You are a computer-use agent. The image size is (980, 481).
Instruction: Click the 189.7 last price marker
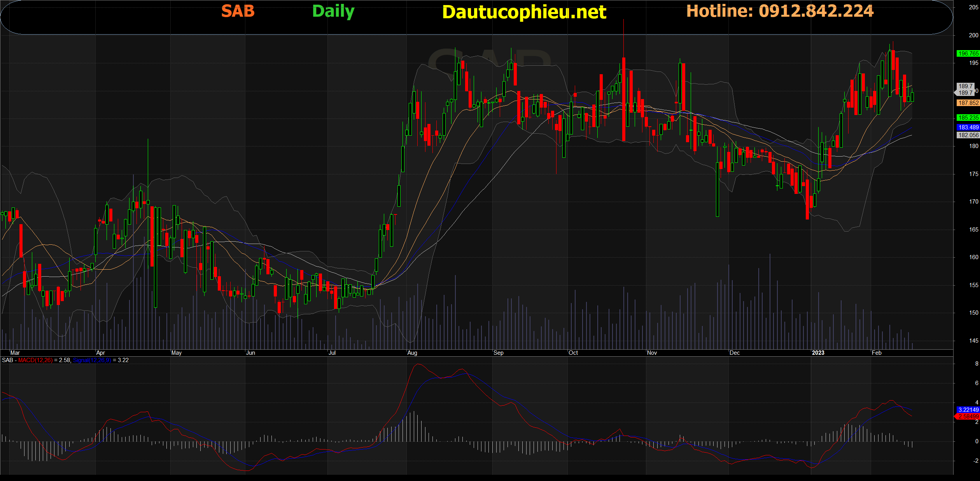point(965,92)
